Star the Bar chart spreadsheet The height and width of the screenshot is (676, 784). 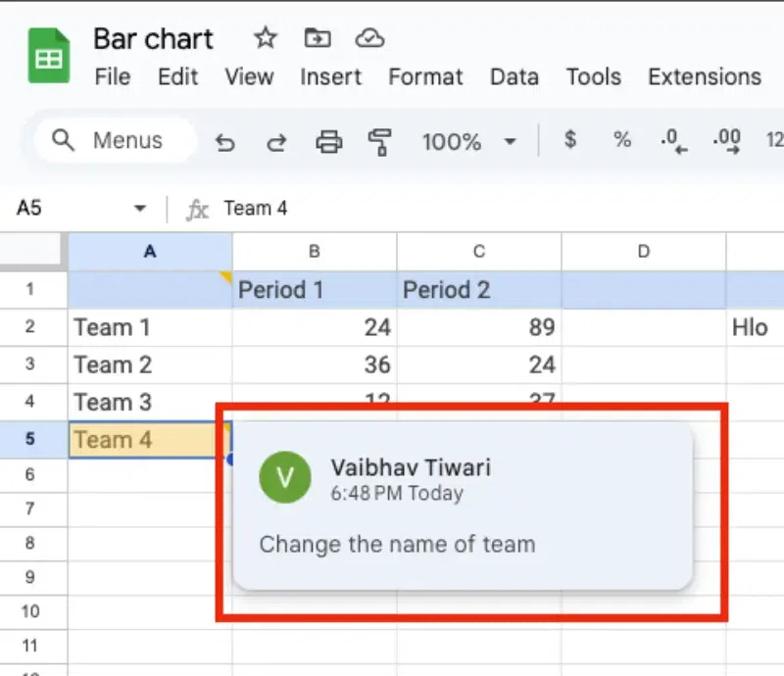coord(265,37)
